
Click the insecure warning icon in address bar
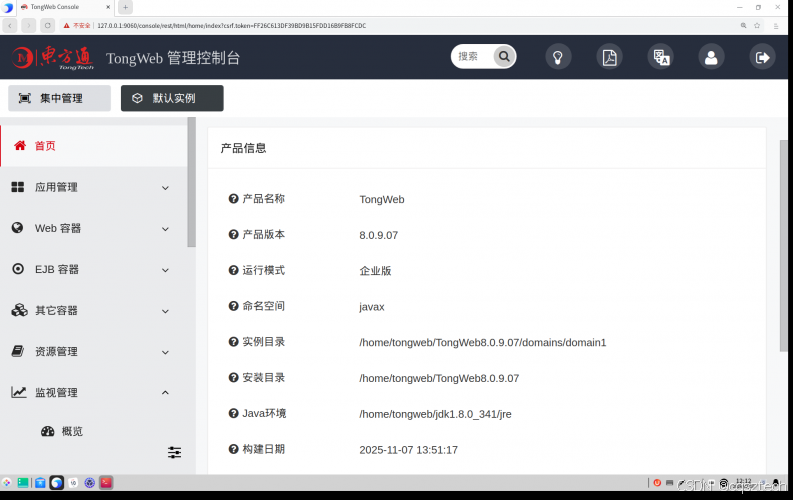66,25
